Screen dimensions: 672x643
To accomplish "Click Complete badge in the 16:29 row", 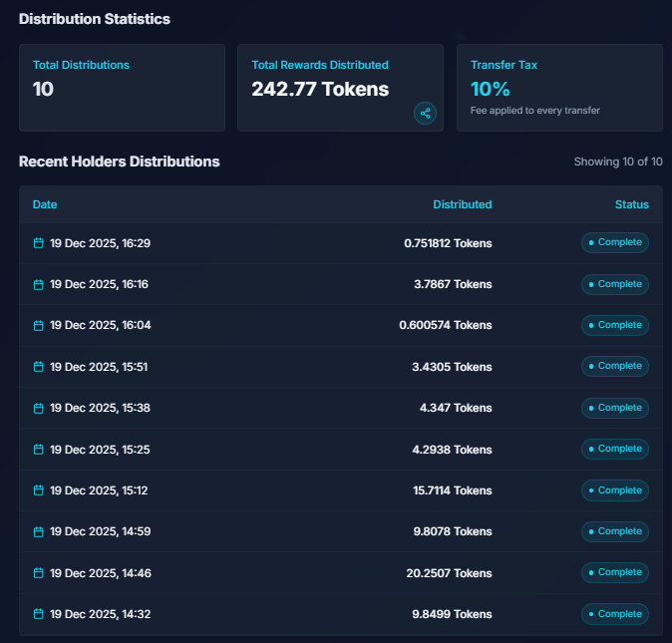I will (615, 242).
